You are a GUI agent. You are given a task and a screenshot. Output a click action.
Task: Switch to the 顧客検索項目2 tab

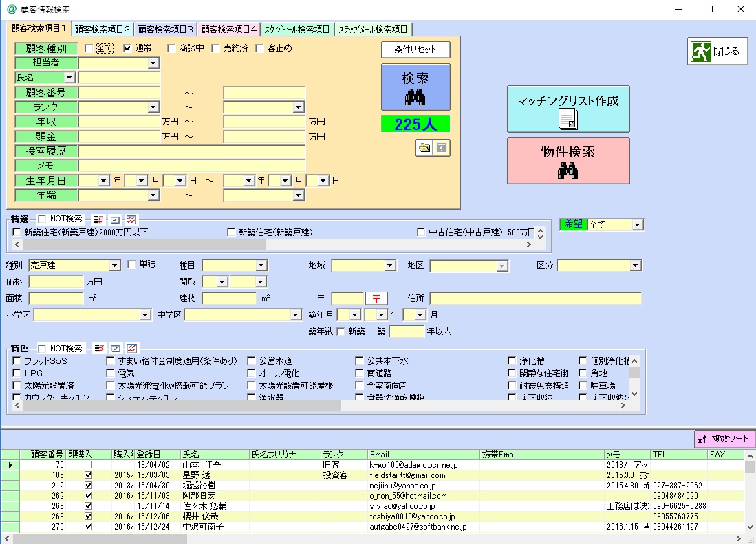pos(102,30)
